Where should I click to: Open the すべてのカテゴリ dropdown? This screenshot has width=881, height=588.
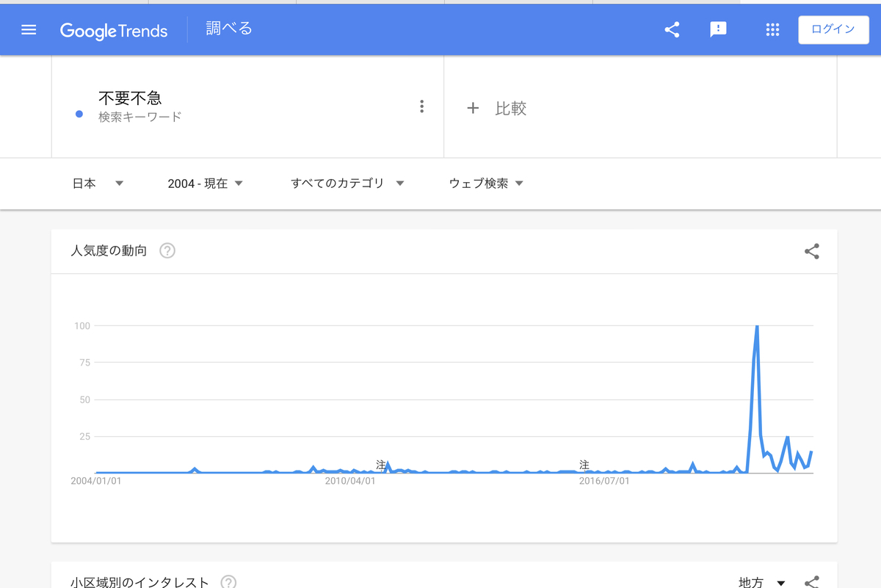click(349, 183)
